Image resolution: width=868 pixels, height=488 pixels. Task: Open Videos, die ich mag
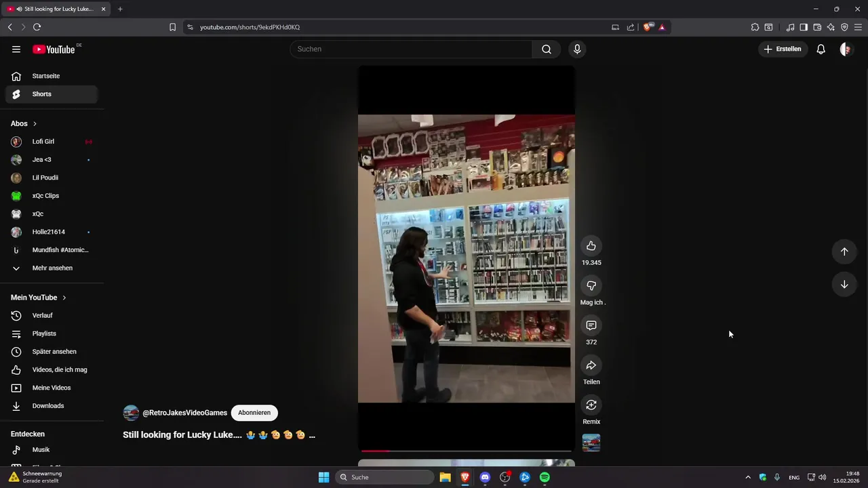(52, 369)
